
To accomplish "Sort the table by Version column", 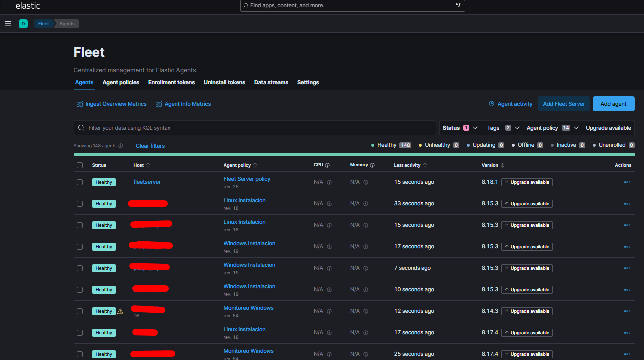I will coord(493,165).
